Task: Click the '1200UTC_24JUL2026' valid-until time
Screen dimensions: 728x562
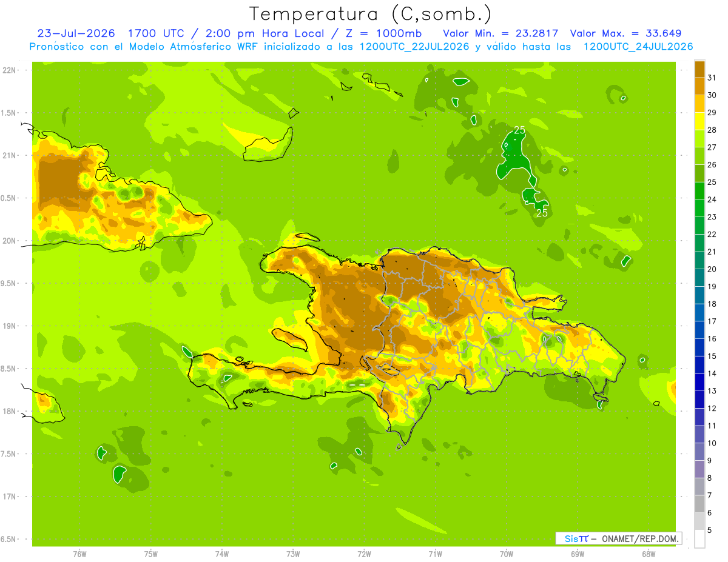Action: tap(638, 47)
